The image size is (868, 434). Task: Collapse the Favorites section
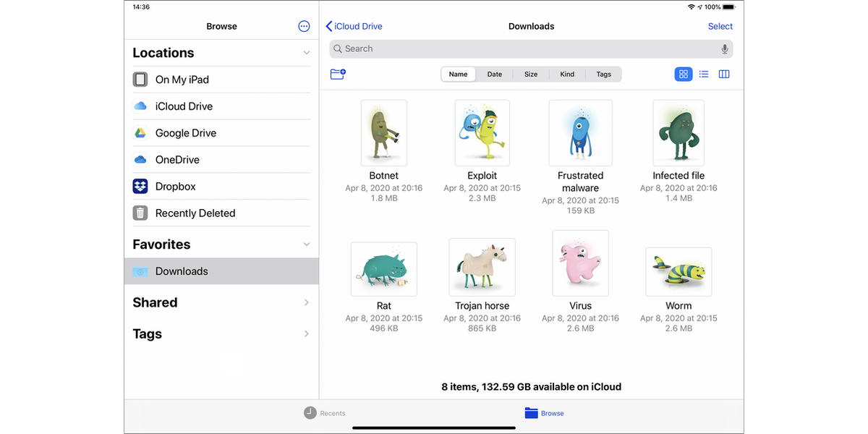point(307,244)
